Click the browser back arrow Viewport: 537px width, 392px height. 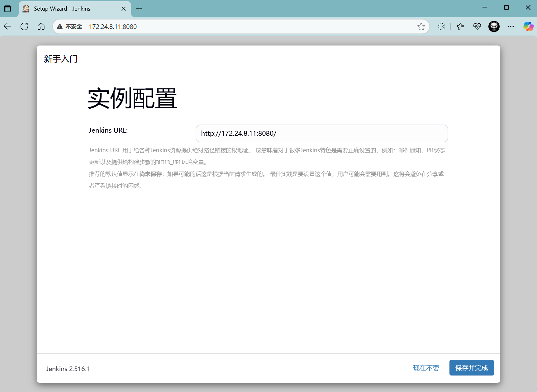(8, 26)
